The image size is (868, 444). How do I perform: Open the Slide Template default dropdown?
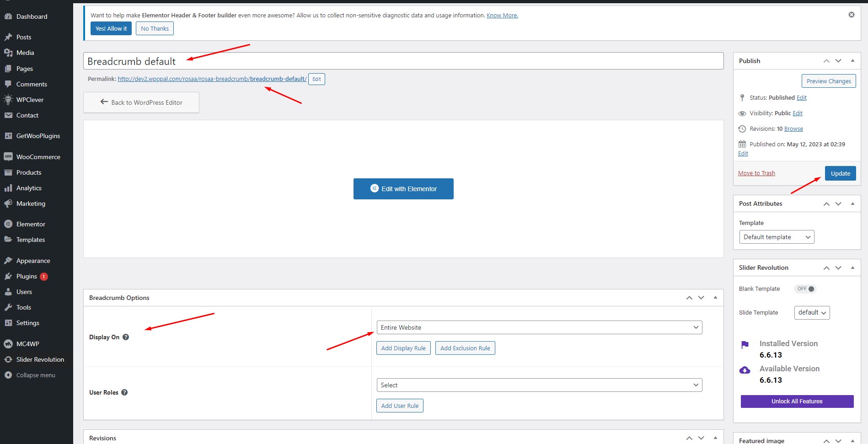812,313
